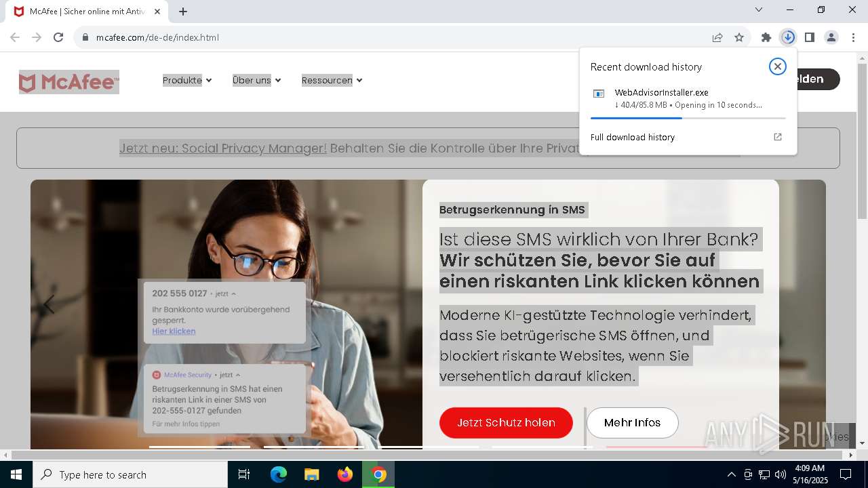Viewport: 868px width, 488px height.
Task: Open the side panel icon
Action: point(810,37)
